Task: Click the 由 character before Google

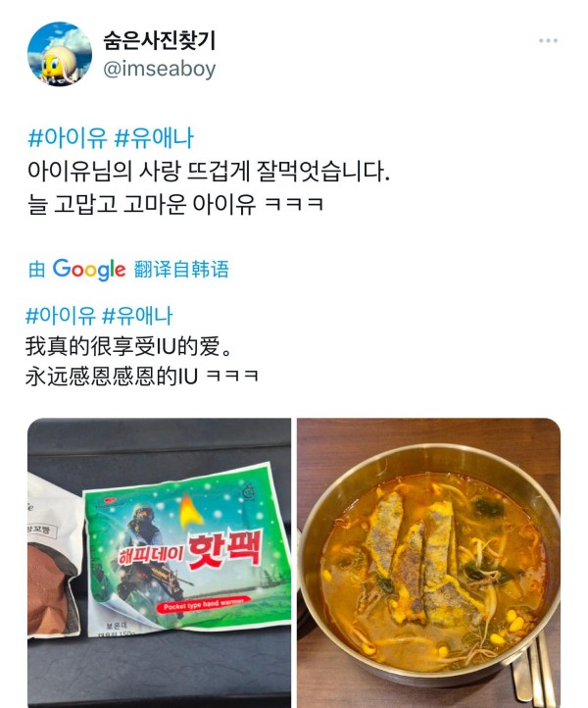Action: click(36, 270)
